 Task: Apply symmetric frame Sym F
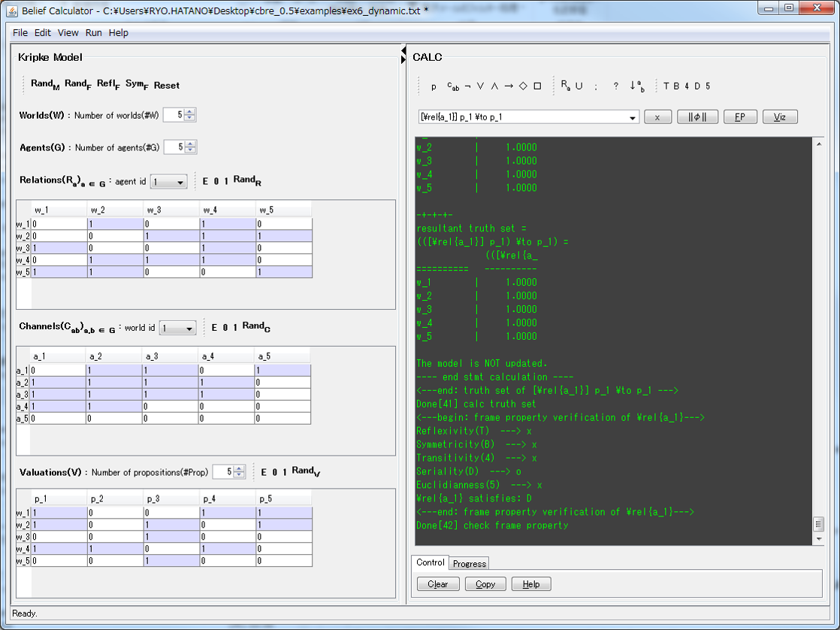point(137,84)
